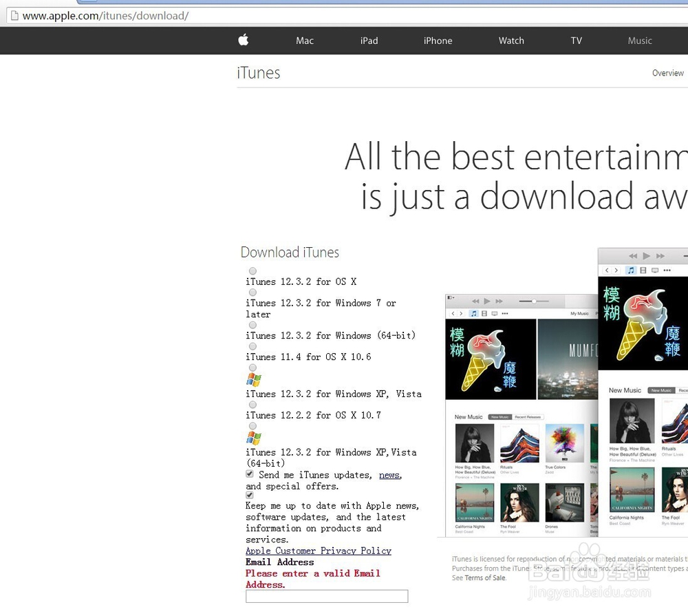Open Apple Customer Privacy Policy link

pyautogui.click(x=319, y=551)
